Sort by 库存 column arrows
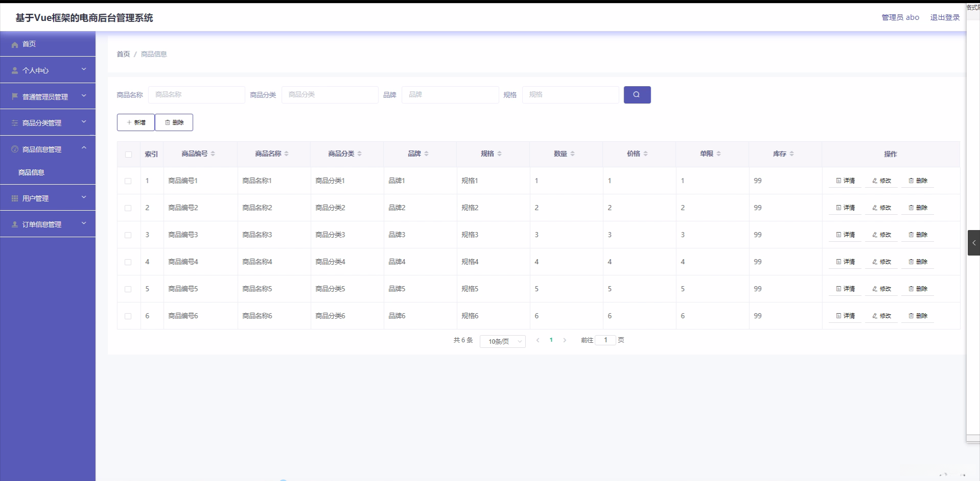The height and width of the screenshot is (481, 980). coord(791,154)
